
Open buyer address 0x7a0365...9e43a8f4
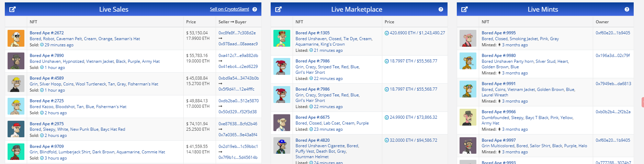(238, 135)
